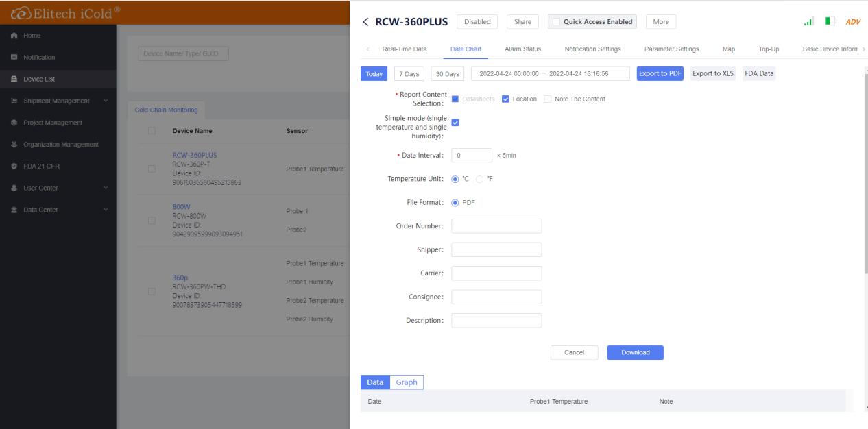
Task: Click the Consignee input field
Action: pos(496,297)
